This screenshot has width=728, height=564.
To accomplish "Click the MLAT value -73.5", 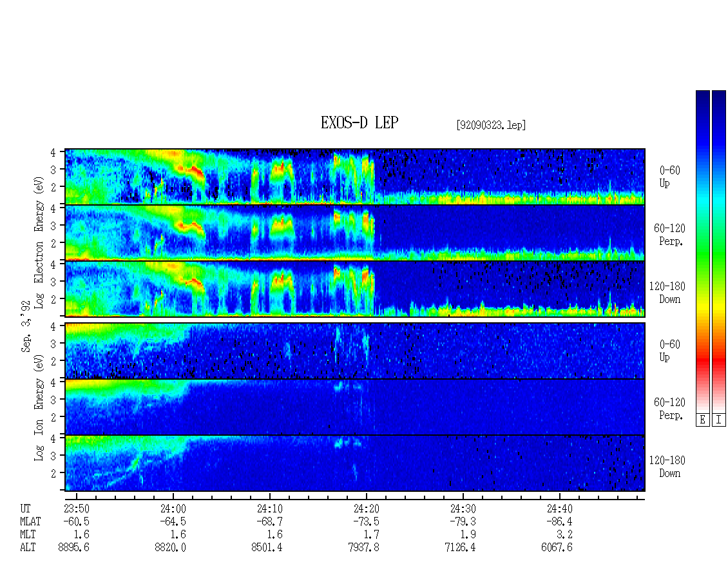I will (x=366, y=521).
